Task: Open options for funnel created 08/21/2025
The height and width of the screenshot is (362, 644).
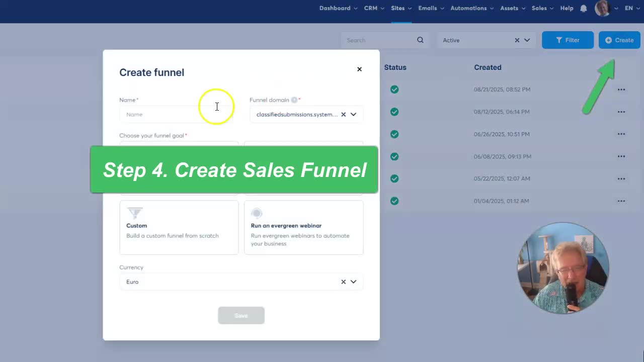Action: pyautogui.click(x=621, y=89)
